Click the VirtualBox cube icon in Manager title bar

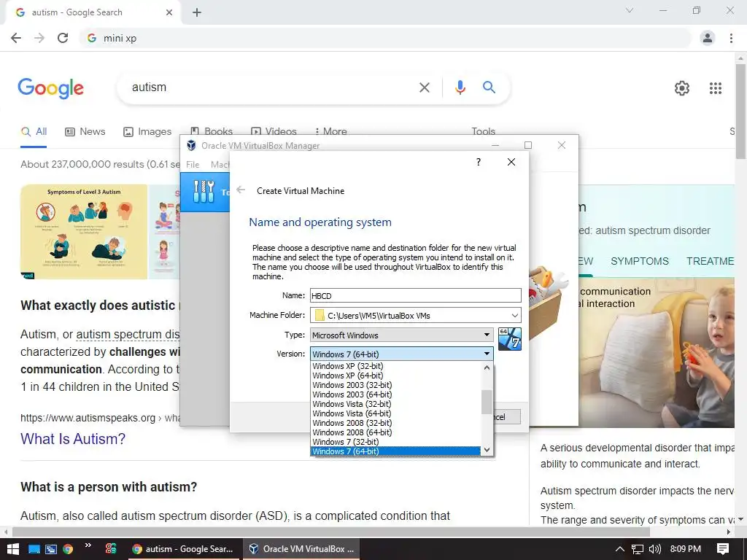191,145
